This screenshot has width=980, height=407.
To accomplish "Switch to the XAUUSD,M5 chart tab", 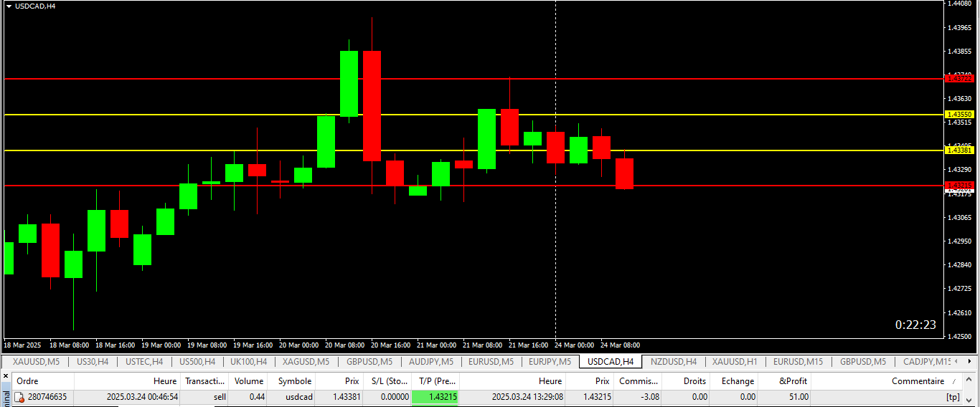I will pos(37,362).
